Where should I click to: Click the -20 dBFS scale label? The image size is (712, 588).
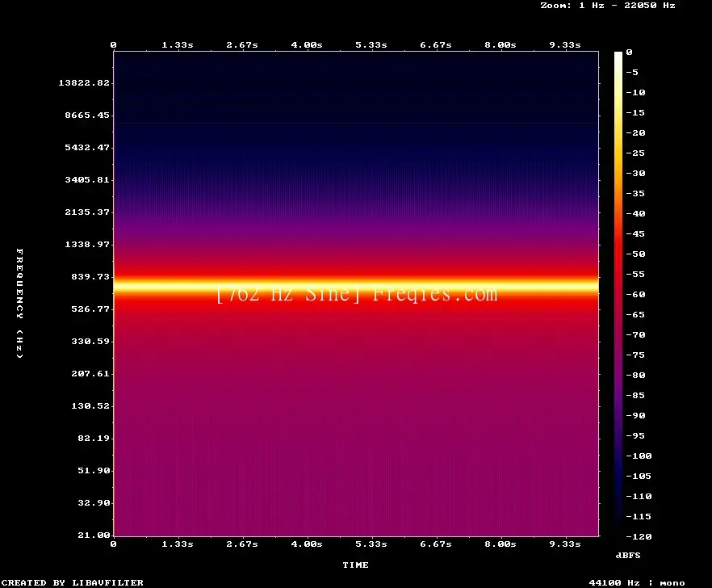pyautogui.click(x=635, y=132)
